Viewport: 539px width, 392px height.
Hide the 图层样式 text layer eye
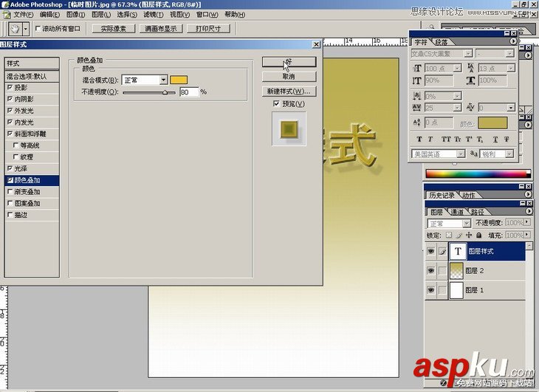(430, 252)
